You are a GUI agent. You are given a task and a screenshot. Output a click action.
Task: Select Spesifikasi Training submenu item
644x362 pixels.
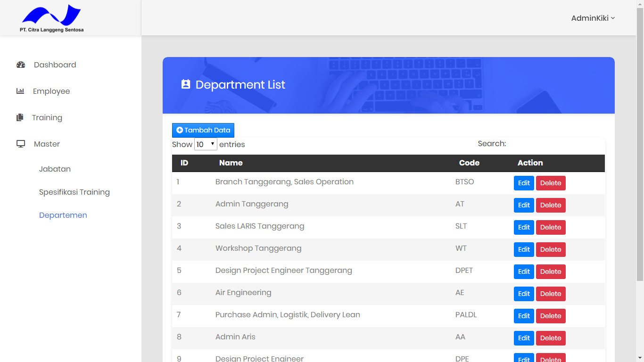pyautogui.click(x=74, y=192)
